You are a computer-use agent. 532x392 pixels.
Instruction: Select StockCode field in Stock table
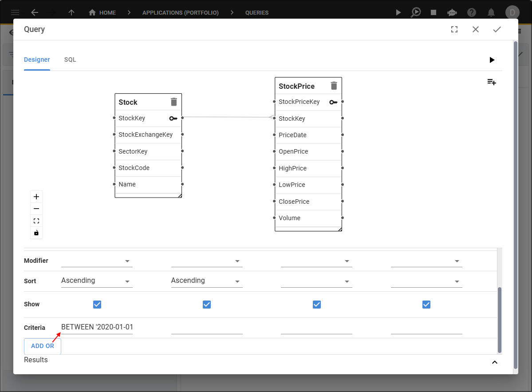(148, 168)
